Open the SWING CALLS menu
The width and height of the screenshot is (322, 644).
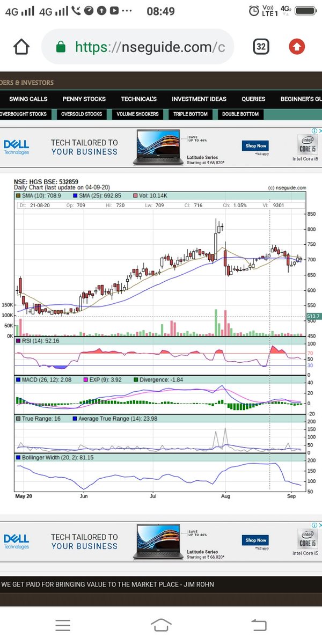(28, 99)
